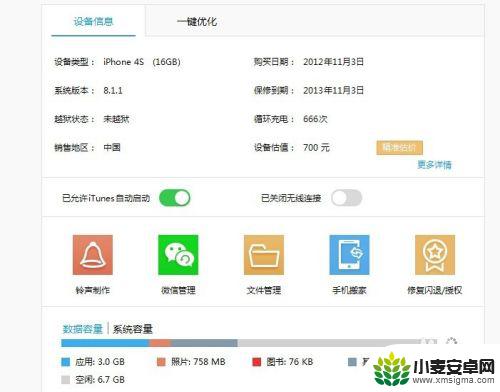
Task: Select the 系统容量 storage tab
Action: pos(133,329)
